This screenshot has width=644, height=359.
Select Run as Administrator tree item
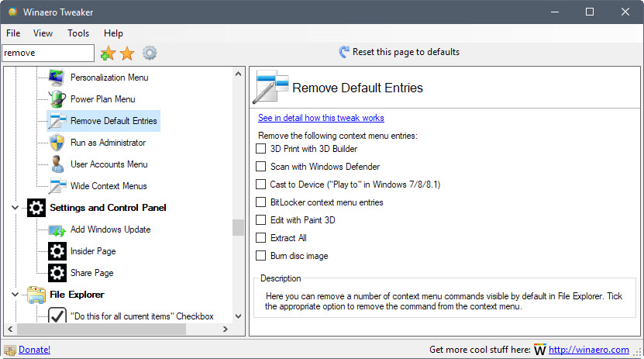point(108,143)
